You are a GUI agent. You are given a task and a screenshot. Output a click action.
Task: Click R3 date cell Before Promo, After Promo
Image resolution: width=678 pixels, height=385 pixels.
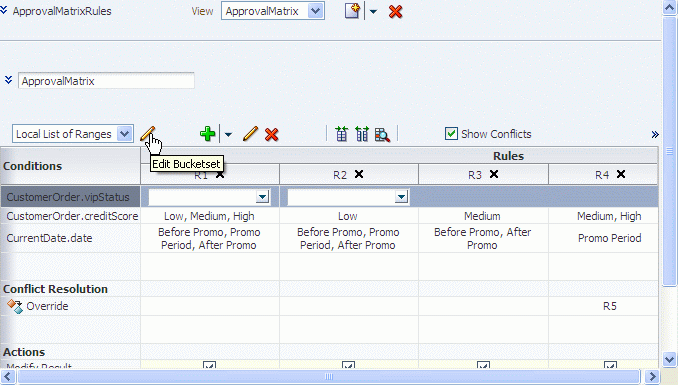tap(483, 238)
